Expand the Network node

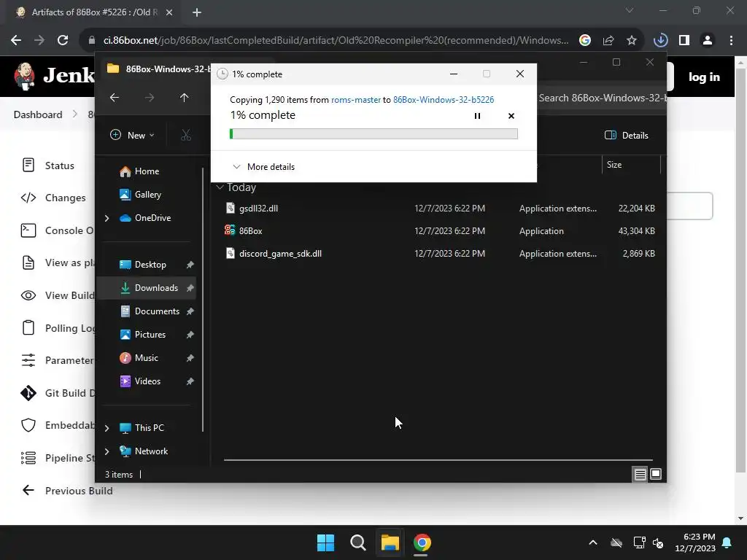pos(107,451)
